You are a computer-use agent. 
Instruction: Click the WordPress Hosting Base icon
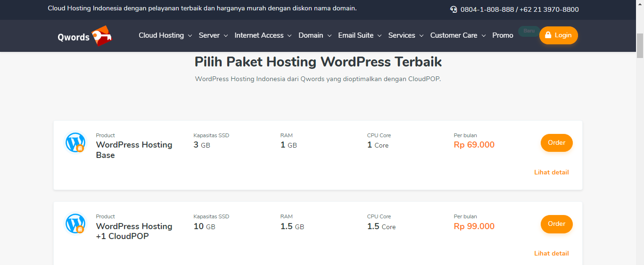tap(75, 142)
